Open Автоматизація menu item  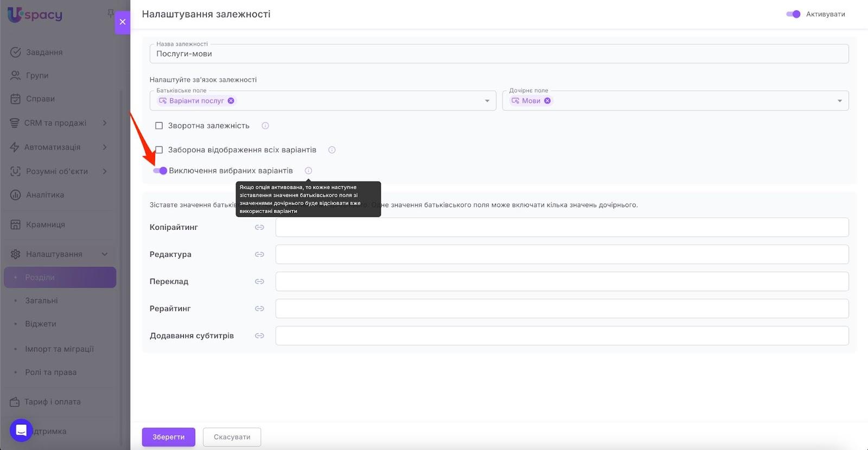[53, 147]
